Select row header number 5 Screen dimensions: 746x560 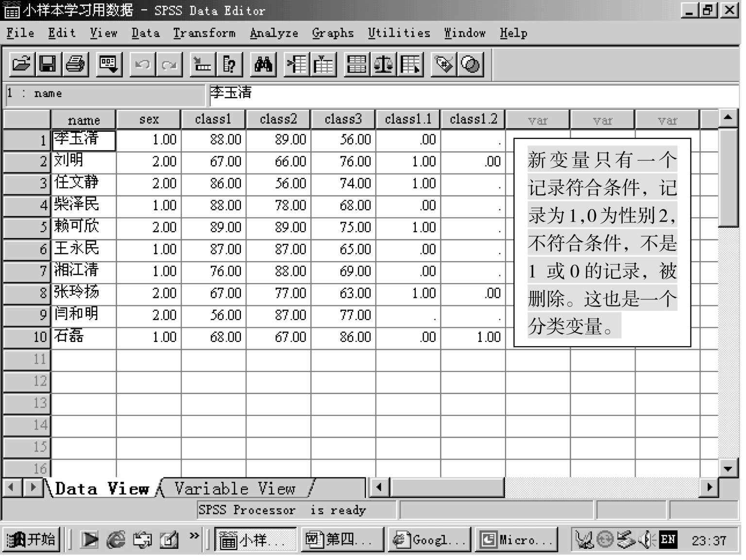click(x=27, y=227)
